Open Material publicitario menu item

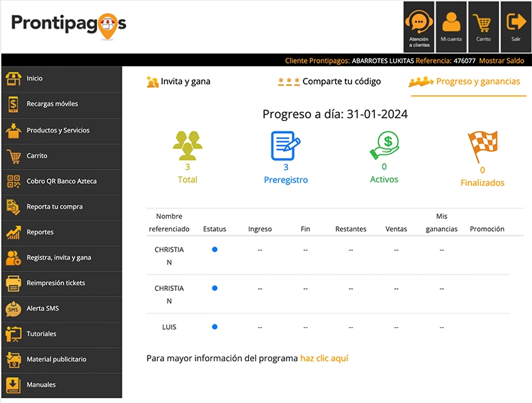point(62,359)
